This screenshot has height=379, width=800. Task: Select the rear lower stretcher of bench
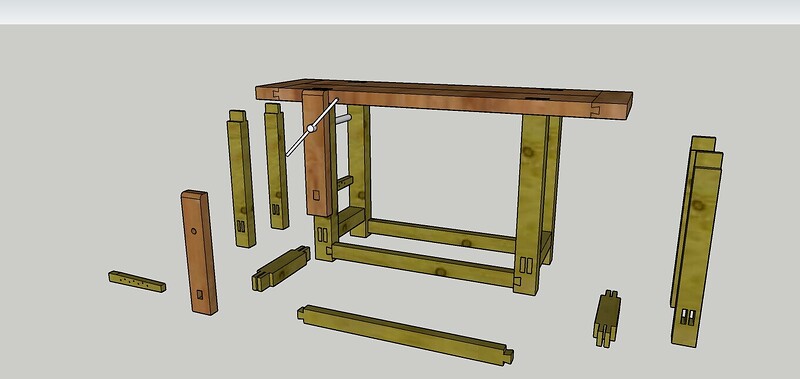[x=442, y=235]
